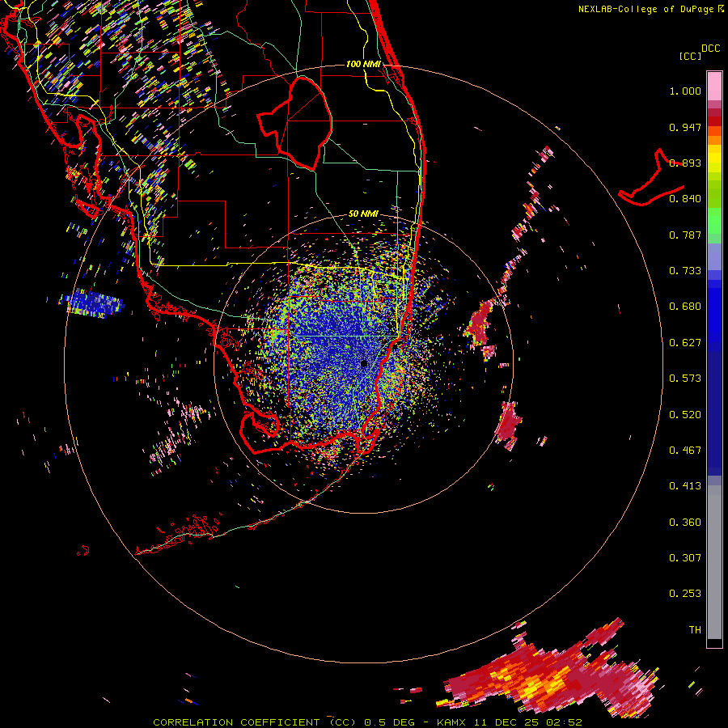Select the 0.413 scale value
Screen dimensions: 728x728
pyautogui.click(x=685, y=486)
